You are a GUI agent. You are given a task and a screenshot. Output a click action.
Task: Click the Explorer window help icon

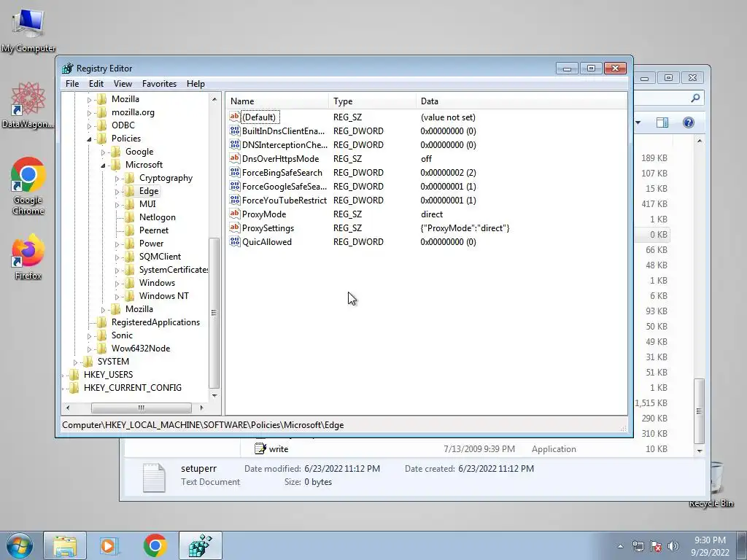click(x=689, y=122)
